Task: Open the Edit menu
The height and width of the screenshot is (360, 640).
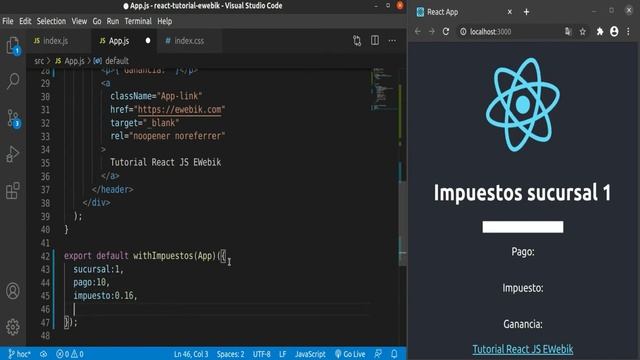Action: 25,21
